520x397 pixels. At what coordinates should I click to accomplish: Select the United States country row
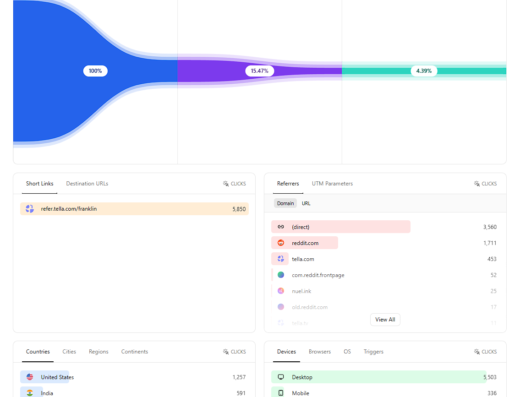(134, 377)
